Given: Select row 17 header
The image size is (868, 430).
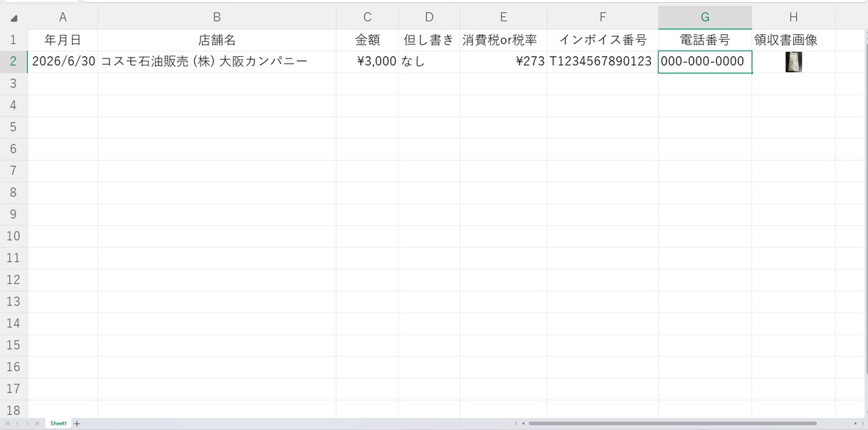Looking at the screenshot, I should point(14,389).
